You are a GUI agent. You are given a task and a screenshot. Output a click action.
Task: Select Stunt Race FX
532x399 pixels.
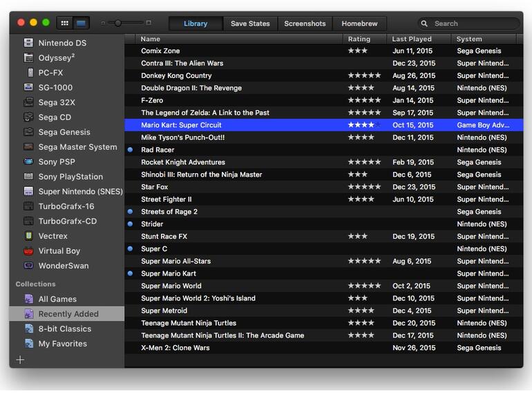(323, 236)
